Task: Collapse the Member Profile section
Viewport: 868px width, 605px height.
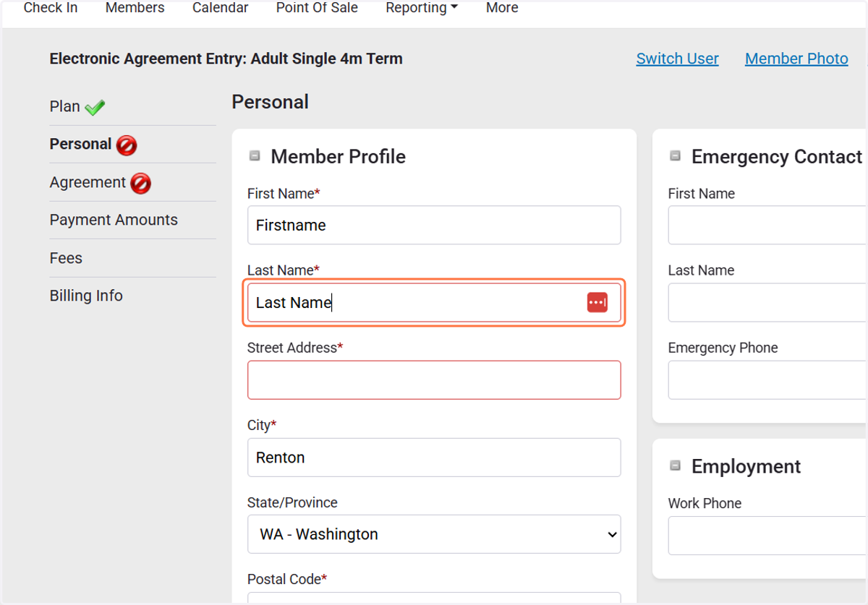Action: point(255,155)
